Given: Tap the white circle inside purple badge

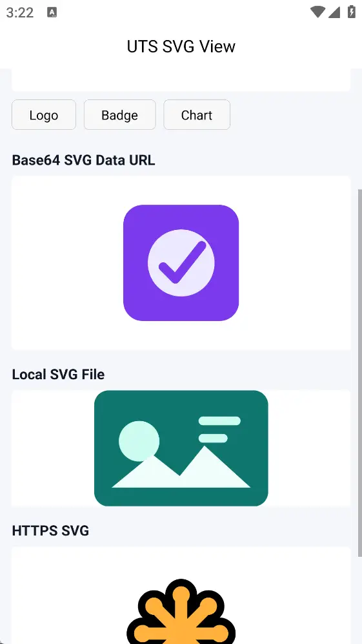Looking at the screenshot, I should tap(181, 263).
